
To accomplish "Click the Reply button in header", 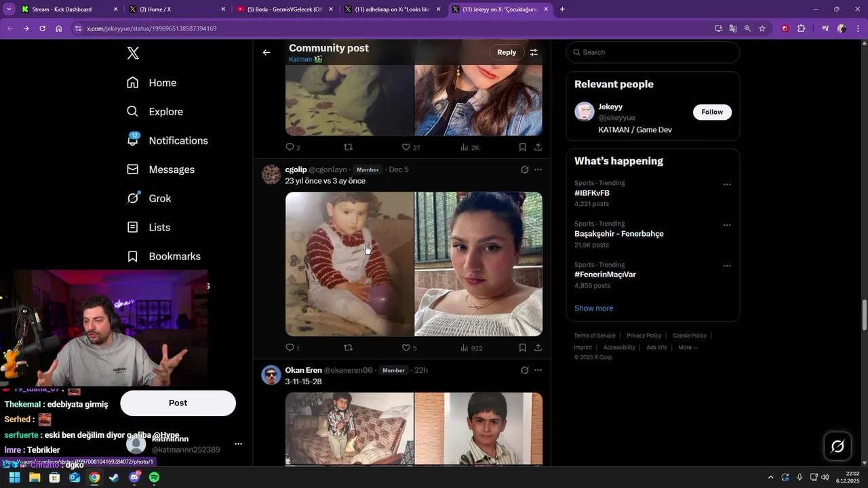I will tap(507, 52).
